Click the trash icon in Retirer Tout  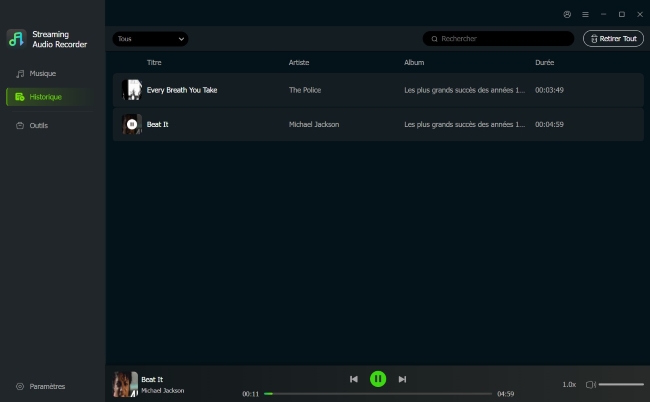pyautogui.click(x=594, y=39)
